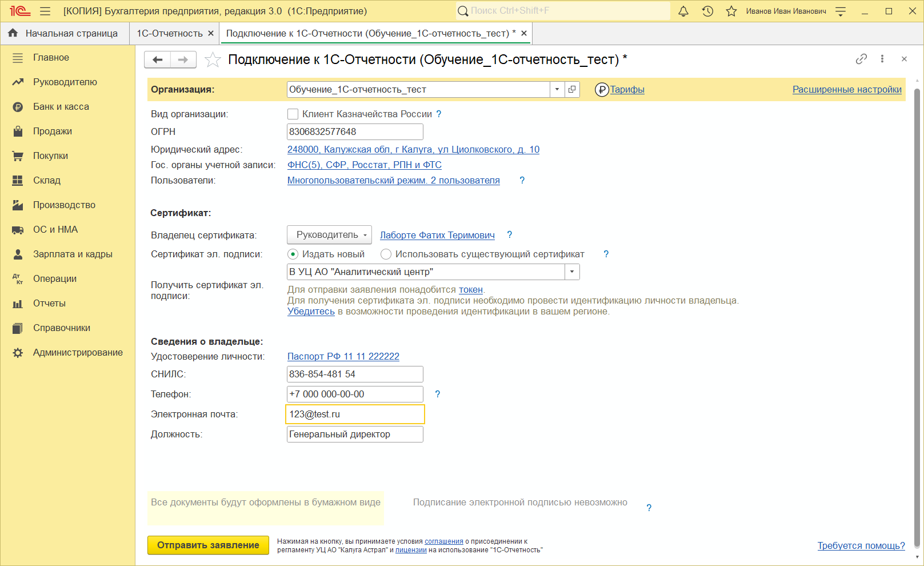Click help question mark beside Пользователи
Screen dimensions: 924x566
pyautogui.click(x=522, y=180)
